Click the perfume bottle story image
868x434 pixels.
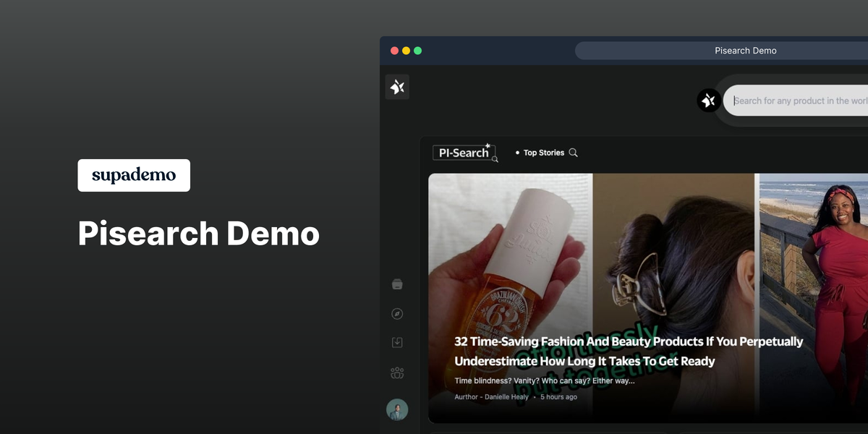510,253
